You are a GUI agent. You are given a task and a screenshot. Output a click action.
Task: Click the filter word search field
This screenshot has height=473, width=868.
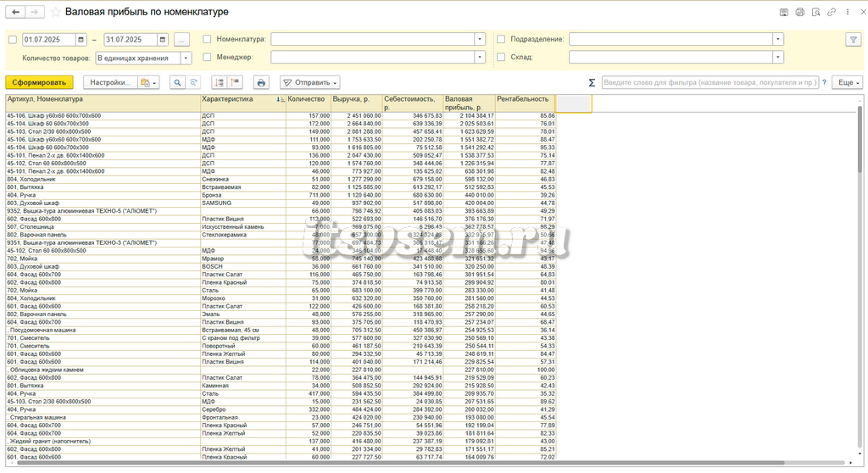tap(710, 82)
